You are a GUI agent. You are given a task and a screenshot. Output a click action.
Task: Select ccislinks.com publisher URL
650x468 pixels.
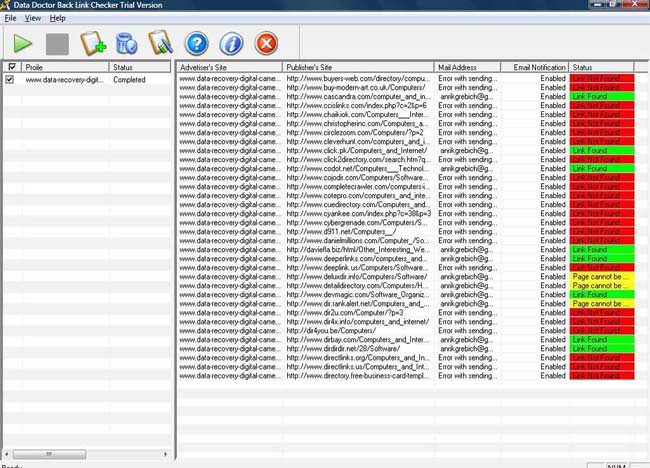pos(357,106)
